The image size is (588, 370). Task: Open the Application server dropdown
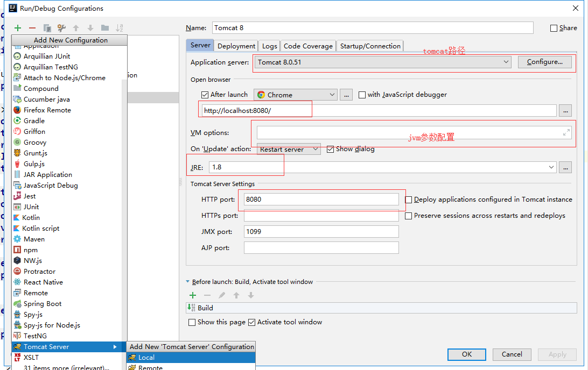[x=505, y=61]
